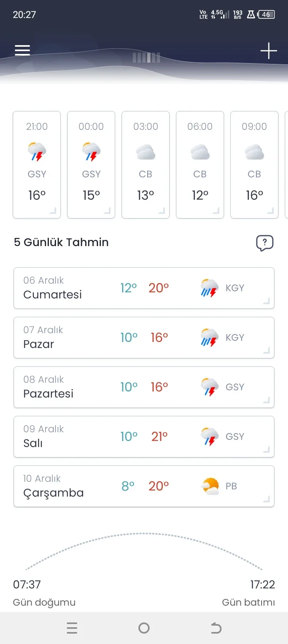Select the 09:00 hourly forecast card
This screenshot has width=288, height=644.
tap(254, 165)
